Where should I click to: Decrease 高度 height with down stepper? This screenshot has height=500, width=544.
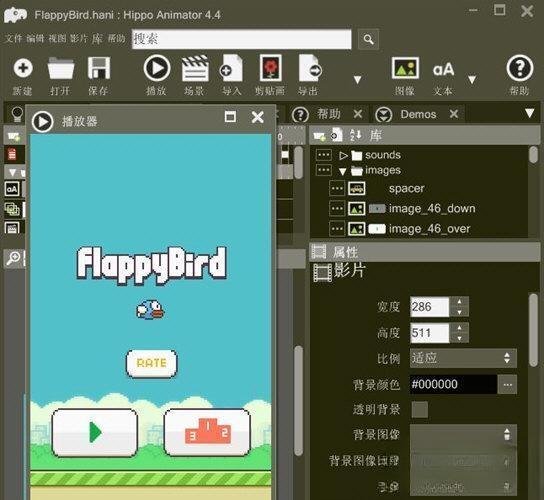(459, 338)
